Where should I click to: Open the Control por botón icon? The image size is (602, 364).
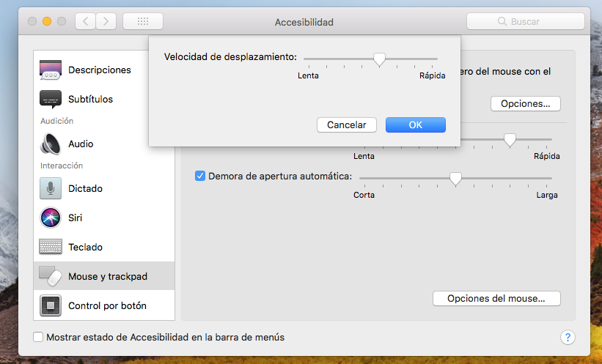[51, 305]
